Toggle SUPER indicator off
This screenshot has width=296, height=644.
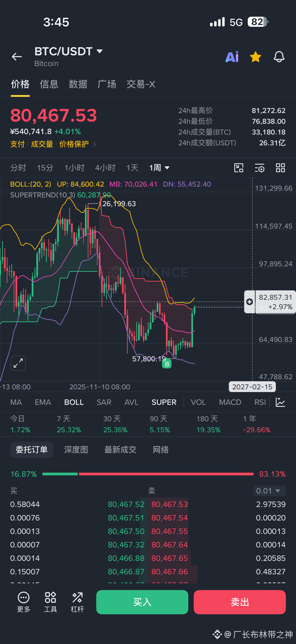(164, 402)
